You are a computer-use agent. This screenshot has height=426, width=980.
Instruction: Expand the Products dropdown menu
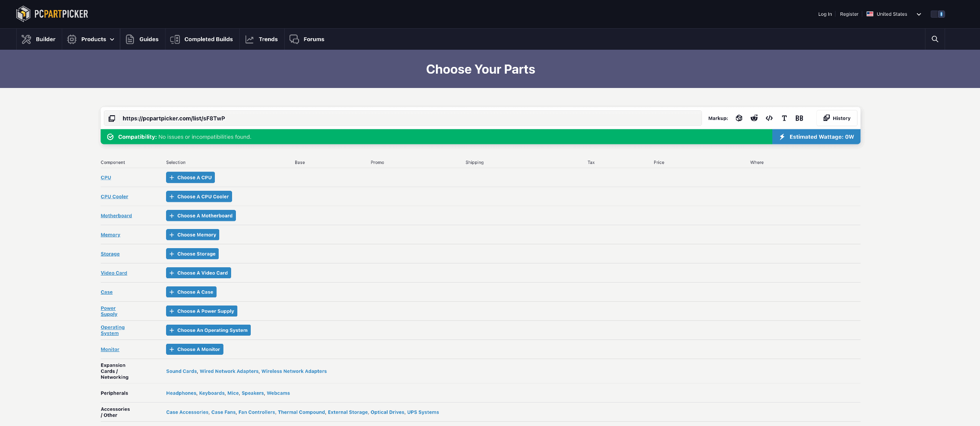[112, 39]
